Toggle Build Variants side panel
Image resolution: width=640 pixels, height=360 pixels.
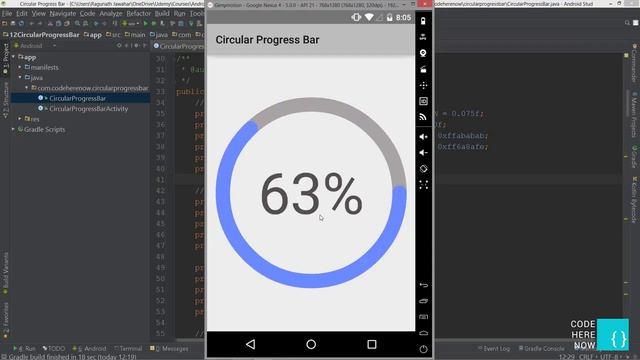5,273
